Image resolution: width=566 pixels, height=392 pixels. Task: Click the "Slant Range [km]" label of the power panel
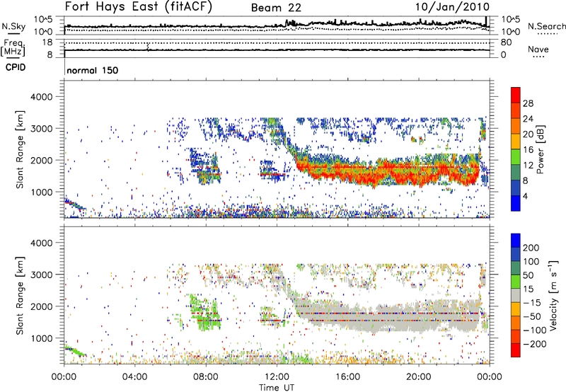[20, 149]
